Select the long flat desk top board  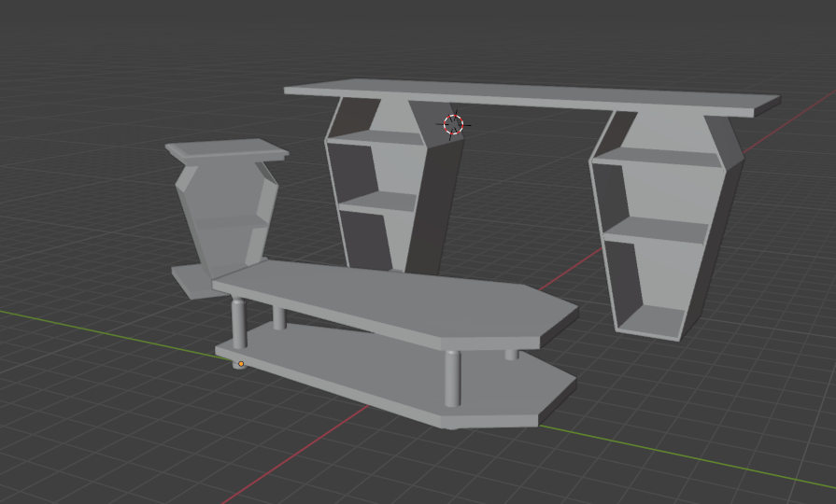click(x=532, y=96)
